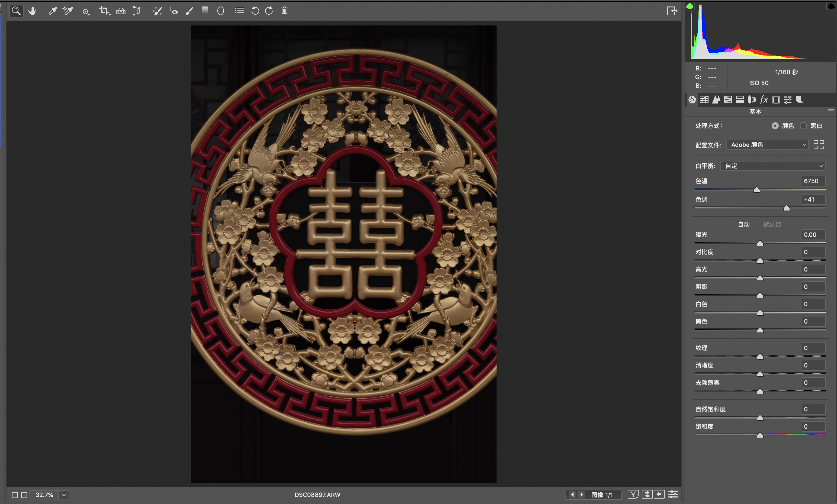The image size is (837, 504).
Task: Select the Zoom tool
Action: (x=16, y=11)
